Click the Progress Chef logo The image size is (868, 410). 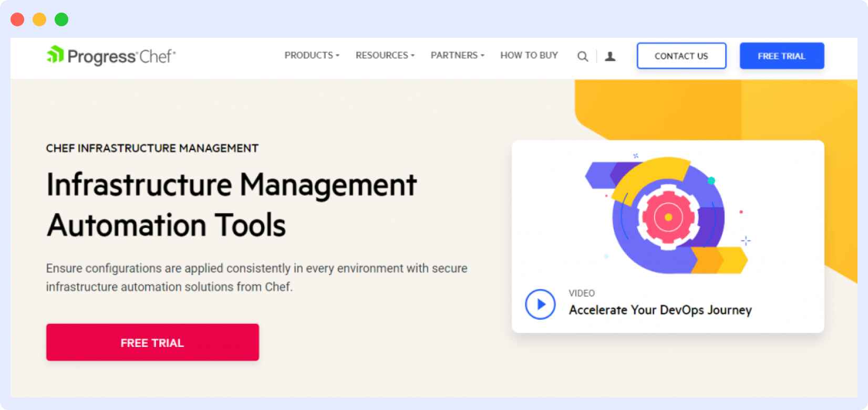pyautogui.click(x=111, y=56)
